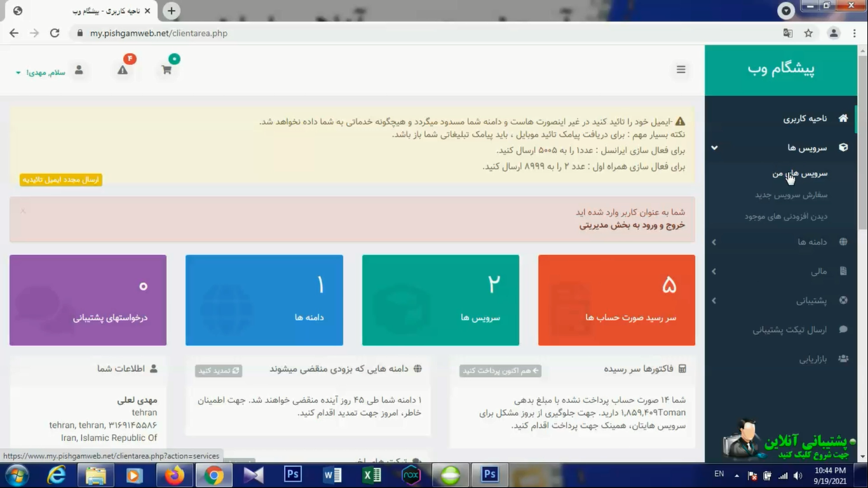Screen dimensions: 868x488
Task: Open Firefox from the taskbar
Action: point(174,475)
